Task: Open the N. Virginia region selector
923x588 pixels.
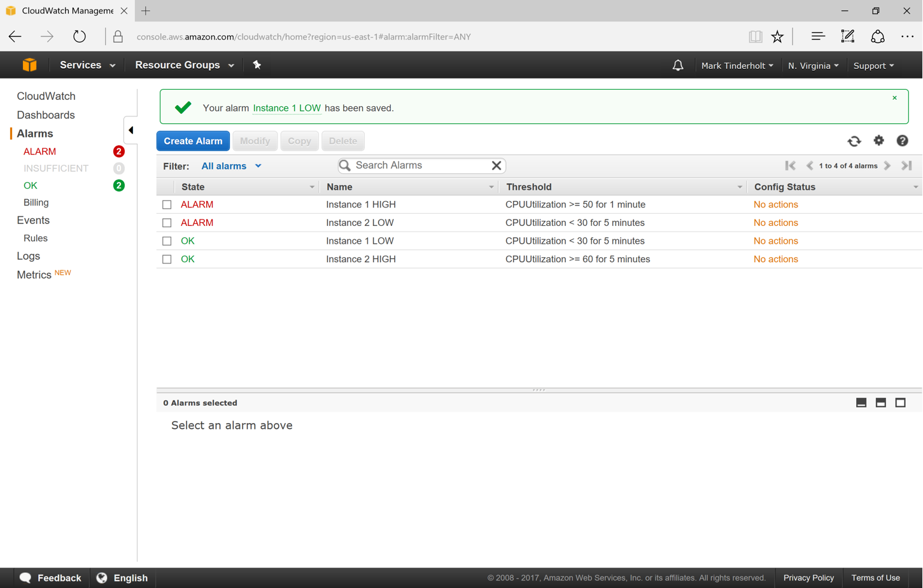Action: click(814, 66)
